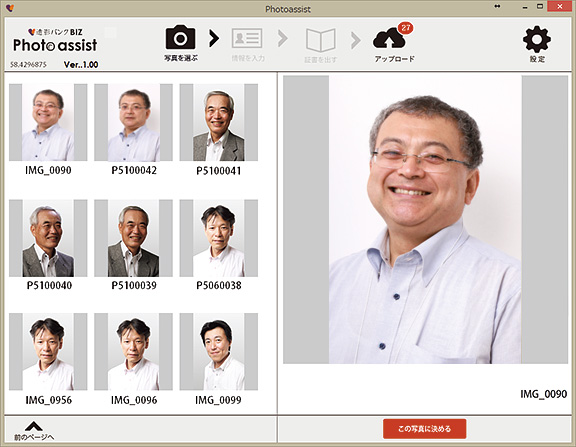Viewport: 576px width, 447px height.
Task: Open the cloud upload icon
Action: coord(389,39)
